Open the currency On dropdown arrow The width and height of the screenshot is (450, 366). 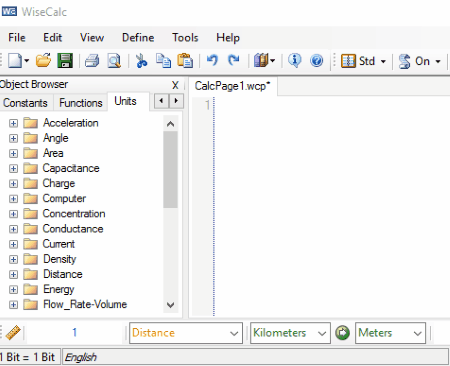(438, 61)
